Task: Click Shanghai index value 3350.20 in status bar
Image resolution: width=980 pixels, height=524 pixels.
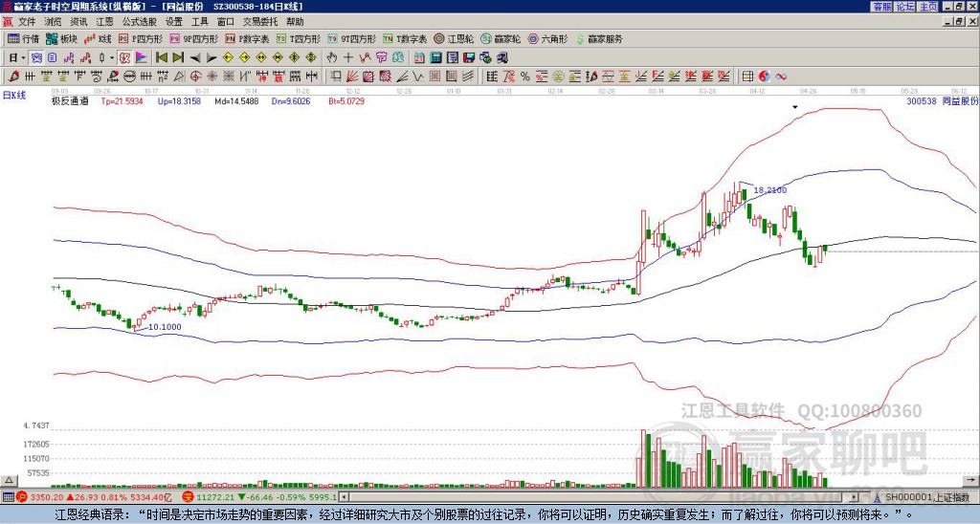Action: click(x=47, y=497)
